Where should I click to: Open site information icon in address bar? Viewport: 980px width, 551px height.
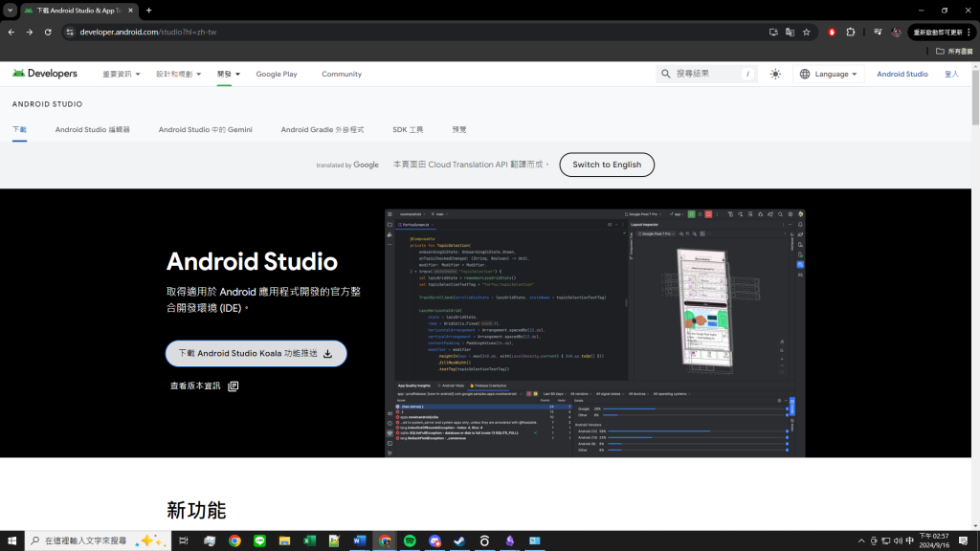click(70, 32)
